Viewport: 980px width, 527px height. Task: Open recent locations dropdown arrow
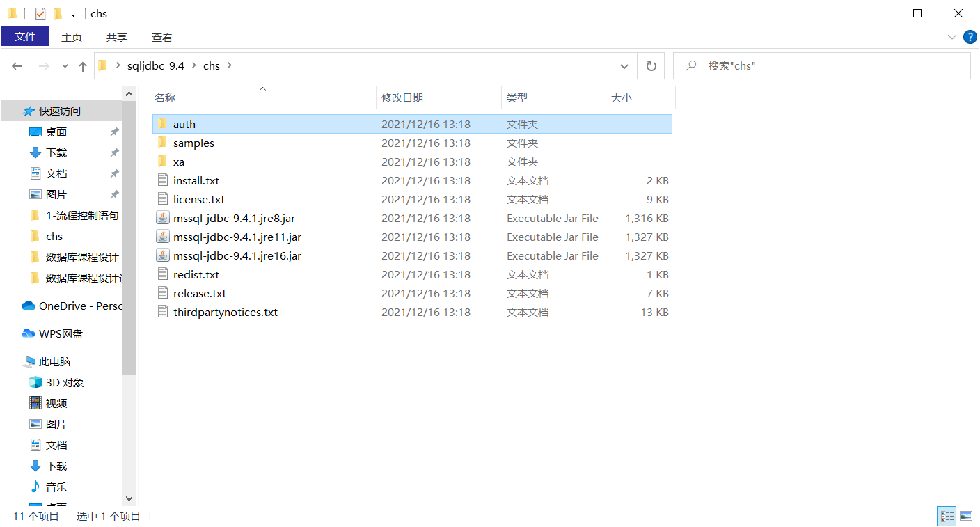(65, 66)
